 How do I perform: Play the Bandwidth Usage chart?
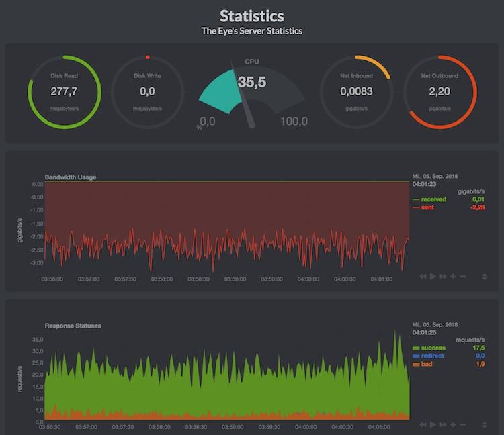(433, 277)
